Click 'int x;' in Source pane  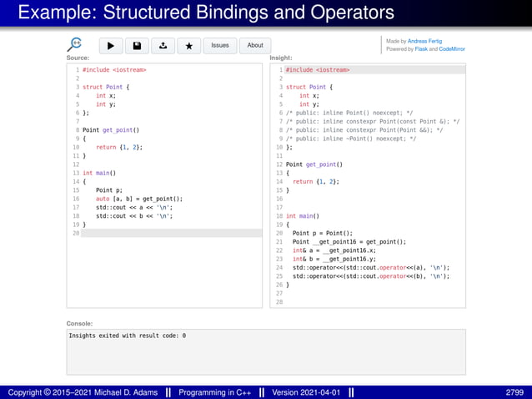pos(106,95)
